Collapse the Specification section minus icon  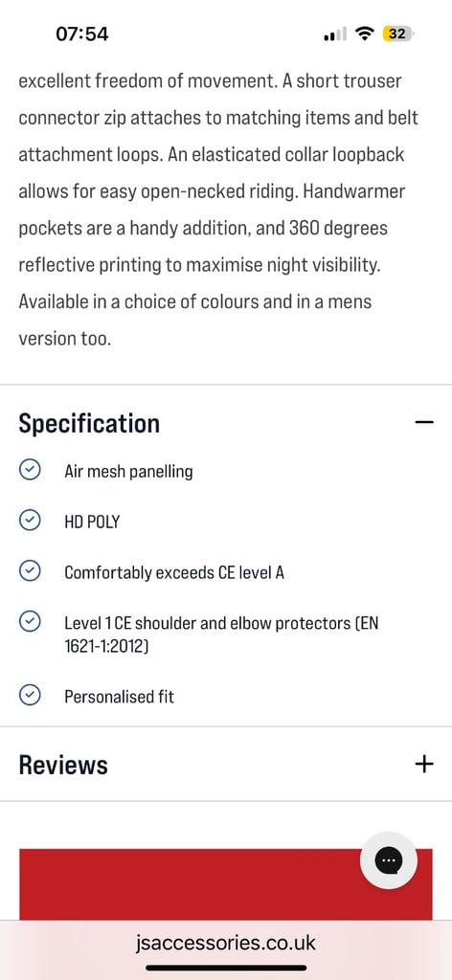pyautogui.click(x=423, y=422)
